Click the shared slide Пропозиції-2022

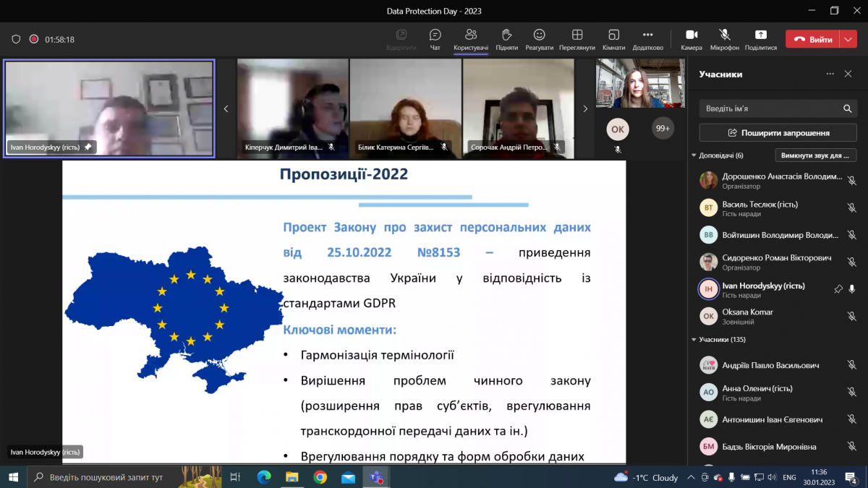(344, 312)
